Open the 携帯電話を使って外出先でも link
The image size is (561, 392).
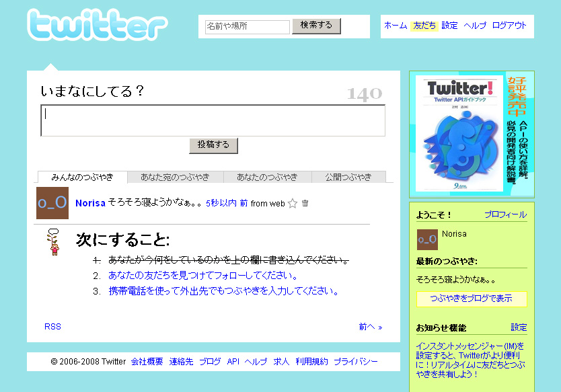[x=223, y=290]
